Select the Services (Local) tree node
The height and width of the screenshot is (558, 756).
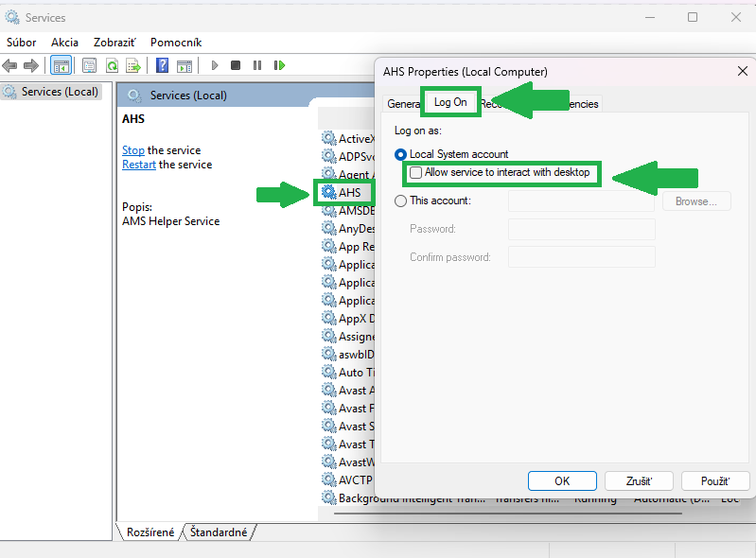point(59,92)
